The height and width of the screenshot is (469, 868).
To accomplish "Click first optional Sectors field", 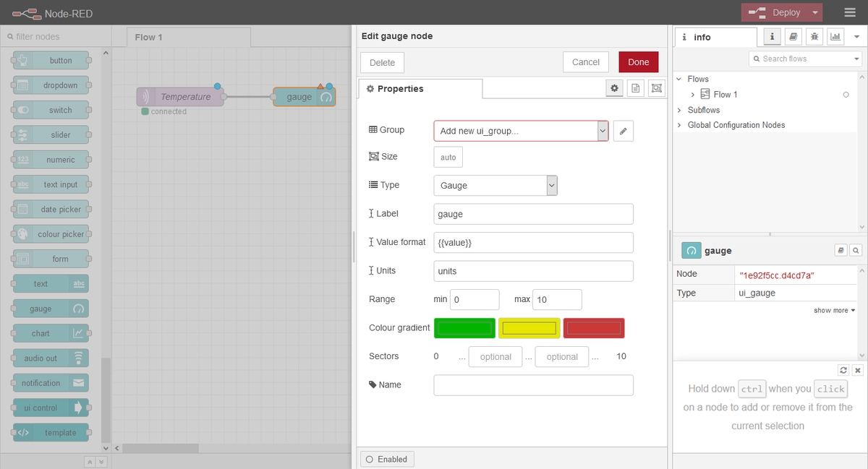I will [495, 356].
